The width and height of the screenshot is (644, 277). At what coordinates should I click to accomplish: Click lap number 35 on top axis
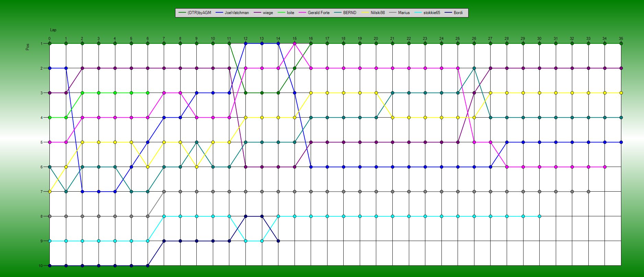point(621,39)
